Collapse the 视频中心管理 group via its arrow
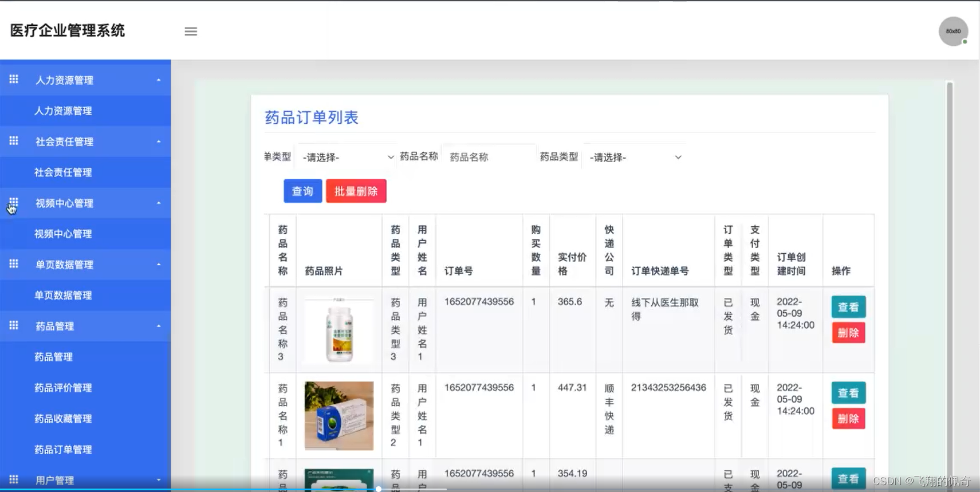 pyautogui.click(x=159, y=203)
